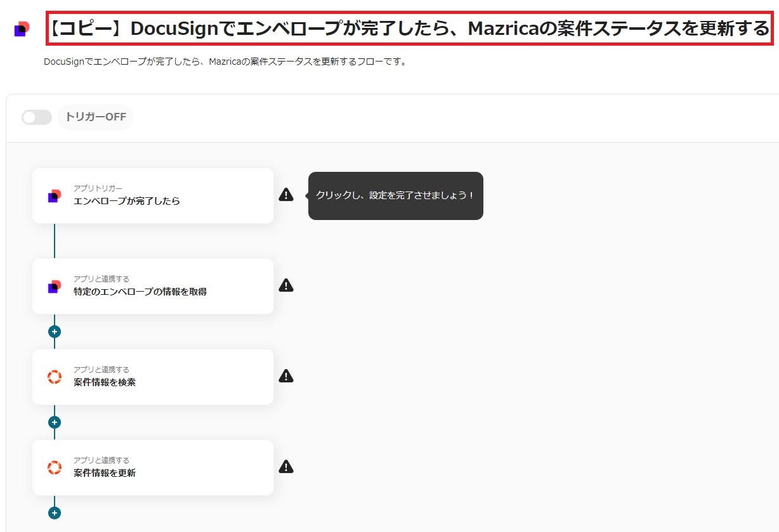The image size is (779, 532).
Task: Turn on the trigger toggle switch
Action: pyautogui.click(x=37, y=117)
